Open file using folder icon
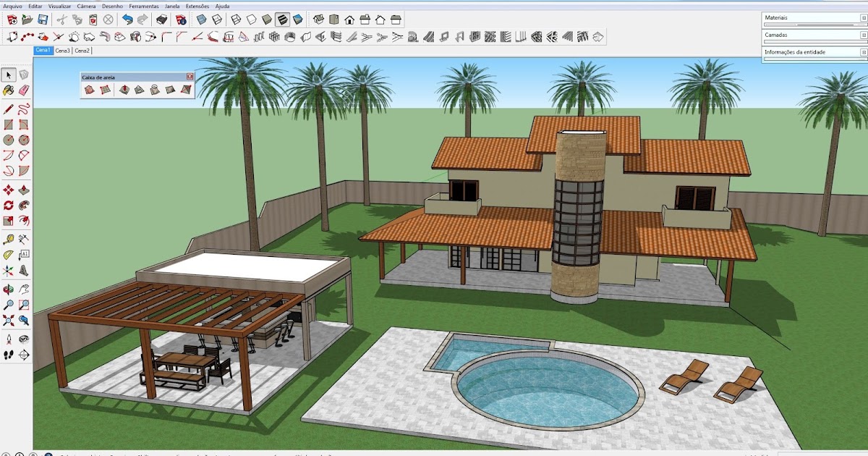Viewport: 868px width, 456px height. (x=27, y=20)
